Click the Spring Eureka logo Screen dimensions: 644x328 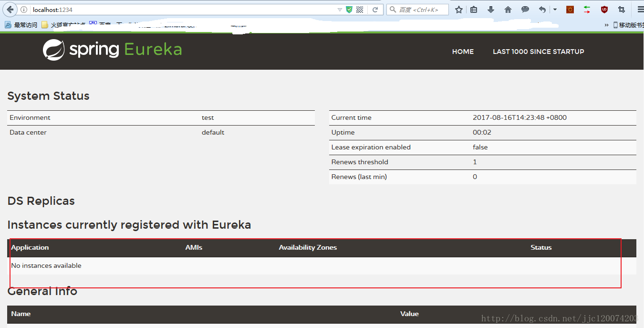(x=112, y=50)
